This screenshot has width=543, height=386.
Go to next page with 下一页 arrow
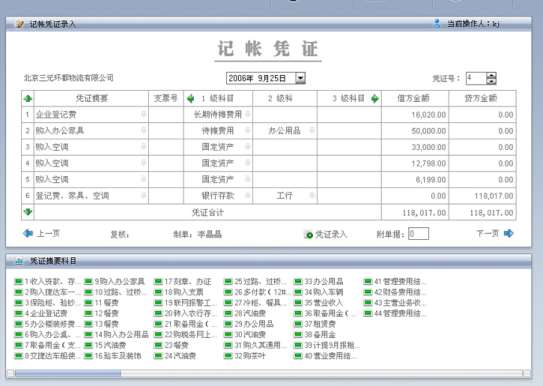pos(509,233)
